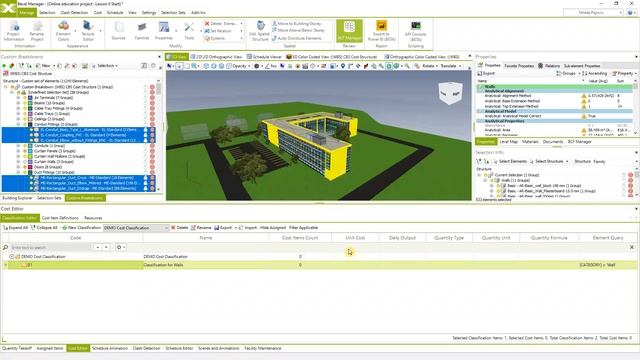Click Delete button in Cost Editor toolbar
640x360 pixels.
[180, 228]
